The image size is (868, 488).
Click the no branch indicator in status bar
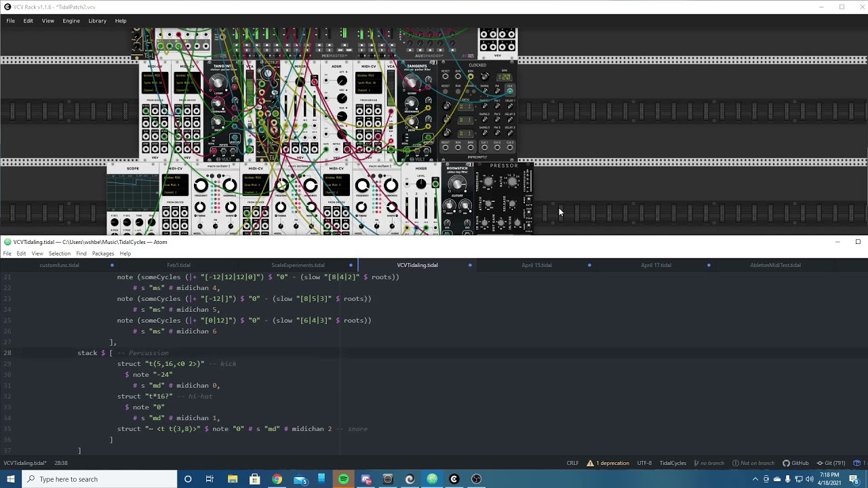coord(709,463)
